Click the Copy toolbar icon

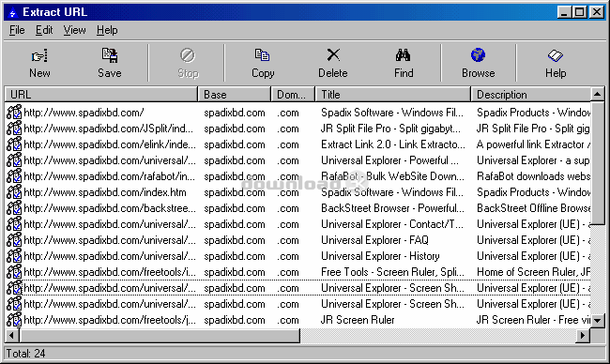pyautogui.click(x=262, y=55)
